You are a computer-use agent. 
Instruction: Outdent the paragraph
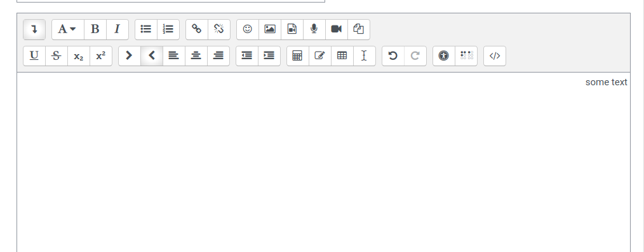247,55
